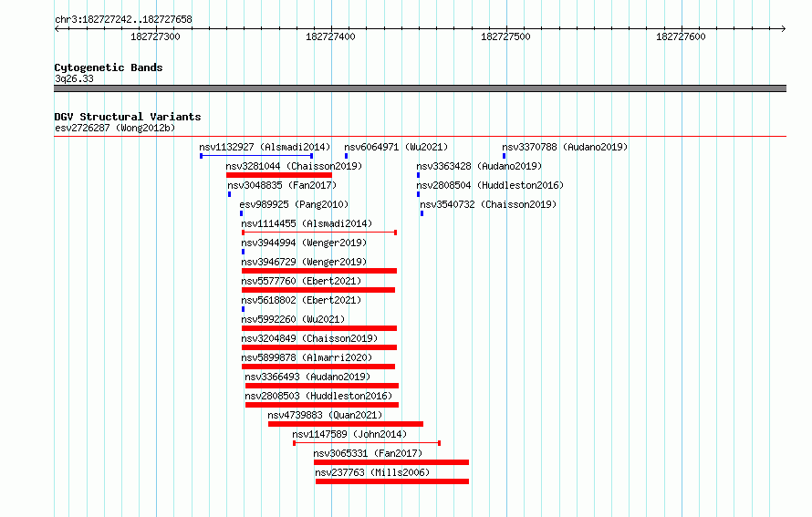The height and width of the screenshot is (517, 812).
Task: Click ruler position 182727400
Action: tap(330, 36)
